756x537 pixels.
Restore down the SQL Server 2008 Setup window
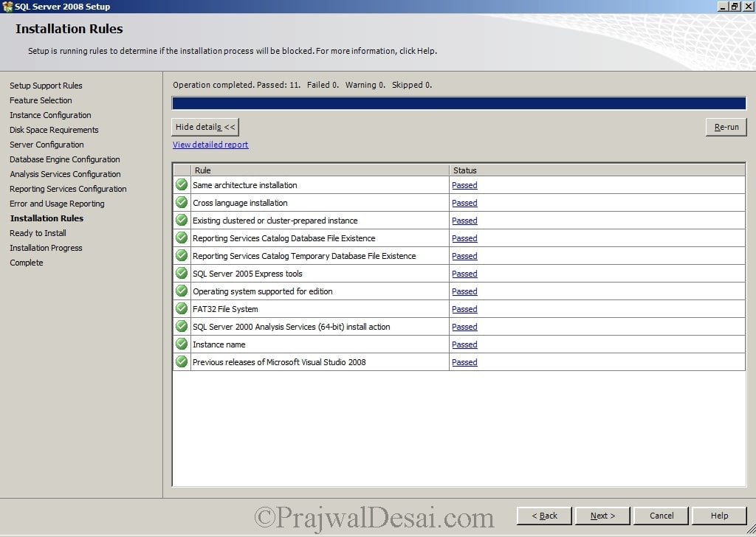point(735,6)
